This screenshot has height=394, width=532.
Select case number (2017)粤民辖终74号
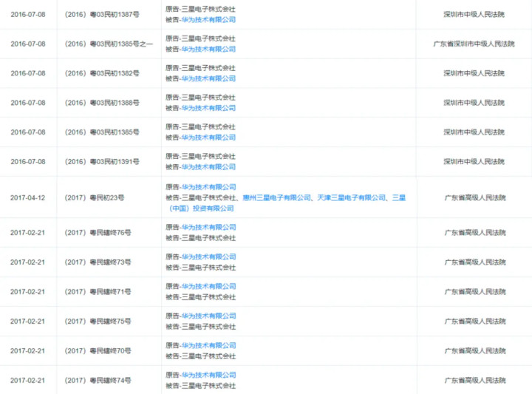coord(98,380)
